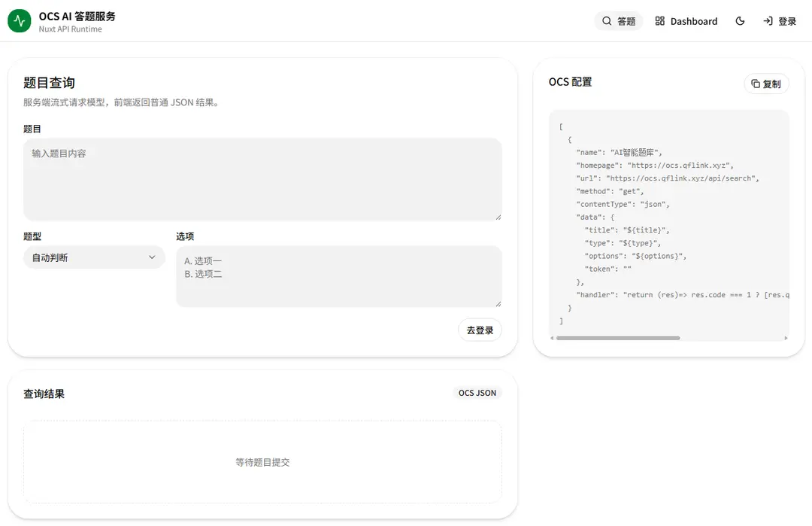The image size is (812, 526).
Task: Click the "method": "get" line
Action: tap(610, 191)
